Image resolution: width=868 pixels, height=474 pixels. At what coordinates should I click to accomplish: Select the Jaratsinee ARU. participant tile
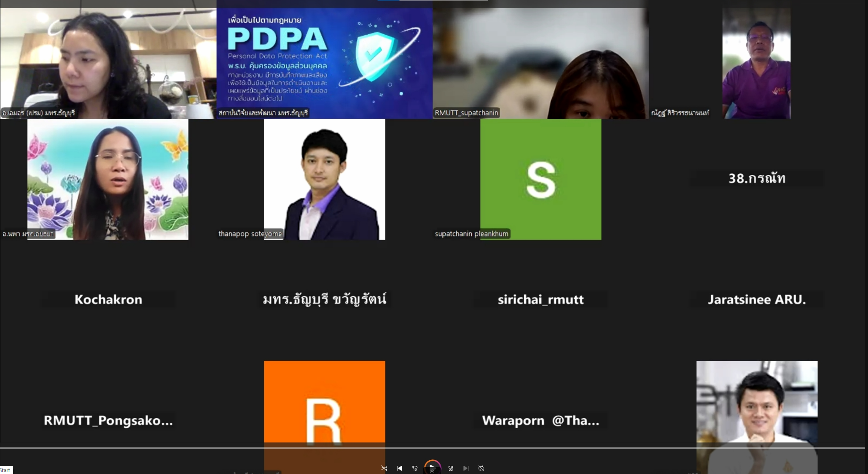[x=757, y=300]
